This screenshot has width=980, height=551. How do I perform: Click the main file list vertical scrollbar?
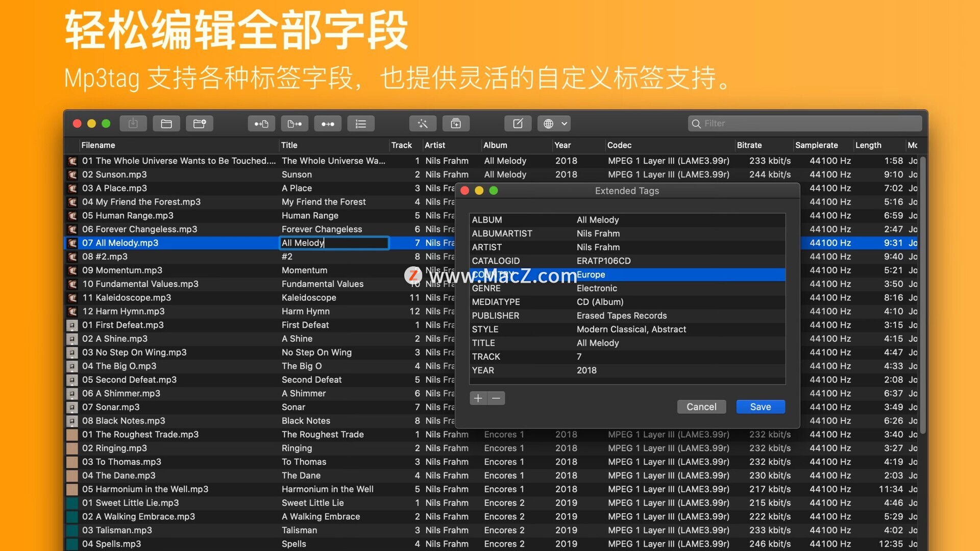923,296
